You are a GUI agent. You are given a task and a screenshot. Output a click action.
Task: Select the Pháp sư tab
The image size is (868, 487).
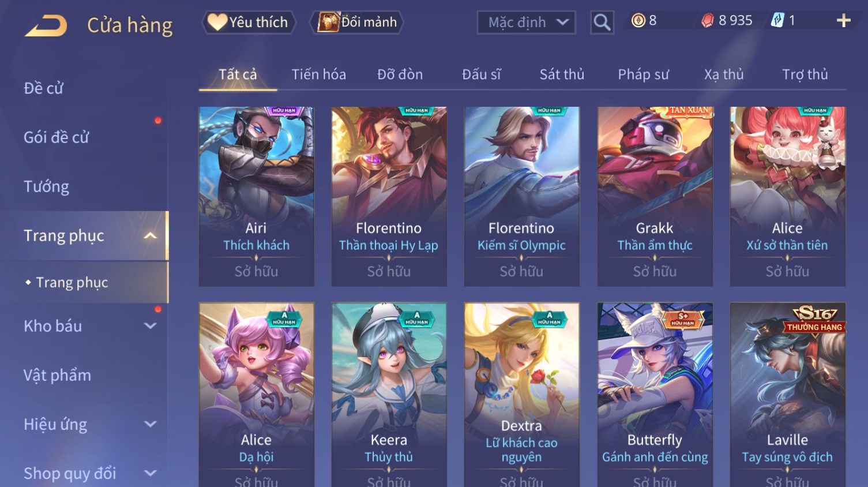[643, 74]
